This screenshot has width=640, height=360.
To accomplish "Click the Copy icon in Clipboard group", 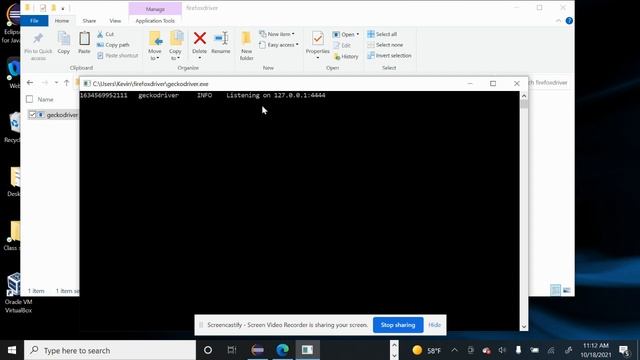I will click(64, 39).
